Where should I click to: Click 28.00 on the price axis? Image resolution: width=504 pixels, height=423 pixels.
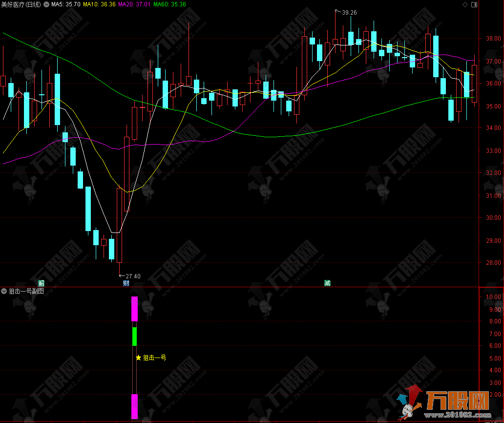493,263
